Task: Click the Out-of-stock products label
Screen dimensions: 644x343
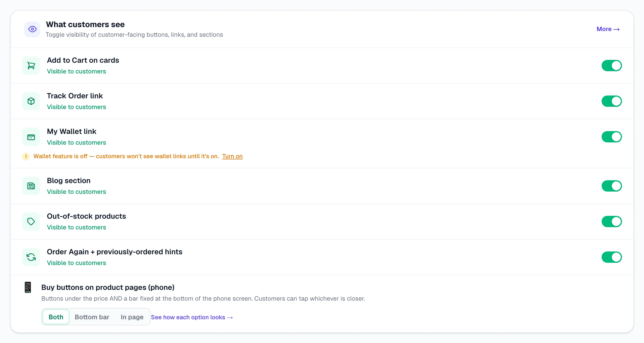Action: 86,216
